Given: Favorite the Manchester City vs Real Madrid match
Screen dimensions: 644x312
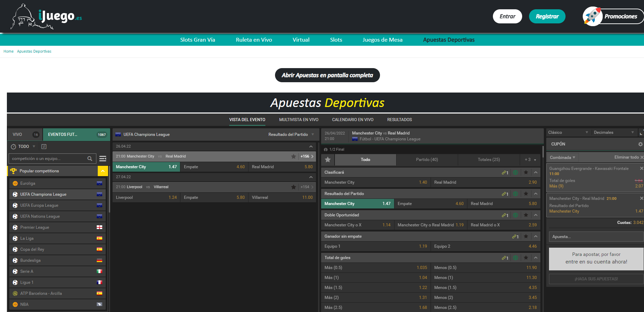Looking at the screenshot, I should tap(294, 157).
